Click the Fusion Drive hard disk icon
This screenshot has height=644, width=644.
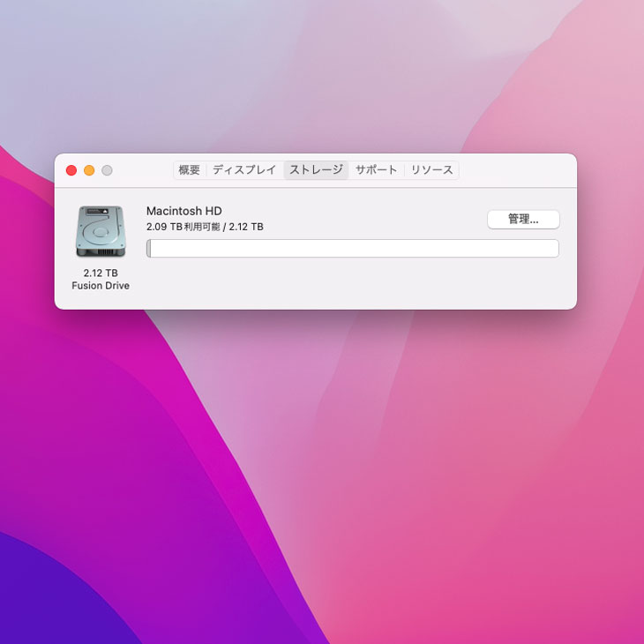(100, 232)
